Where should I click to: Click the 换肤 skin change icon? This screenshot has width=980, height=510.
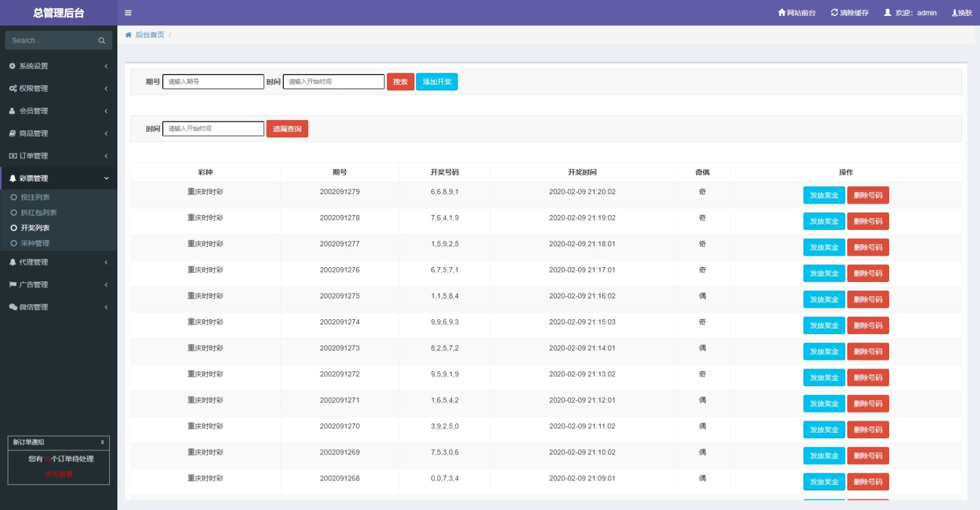coord(955,13)
